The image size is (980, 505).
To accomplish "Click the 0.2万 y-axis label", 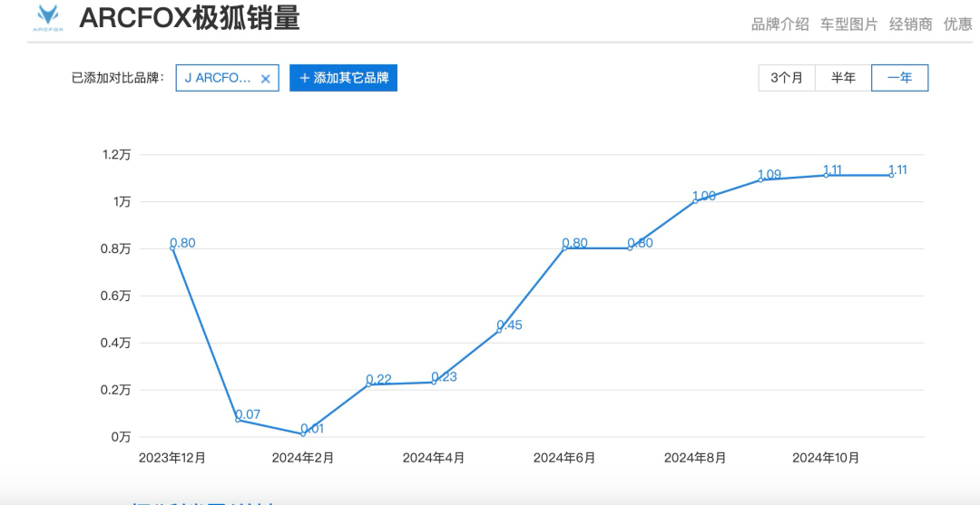I will tap(116, 390).
